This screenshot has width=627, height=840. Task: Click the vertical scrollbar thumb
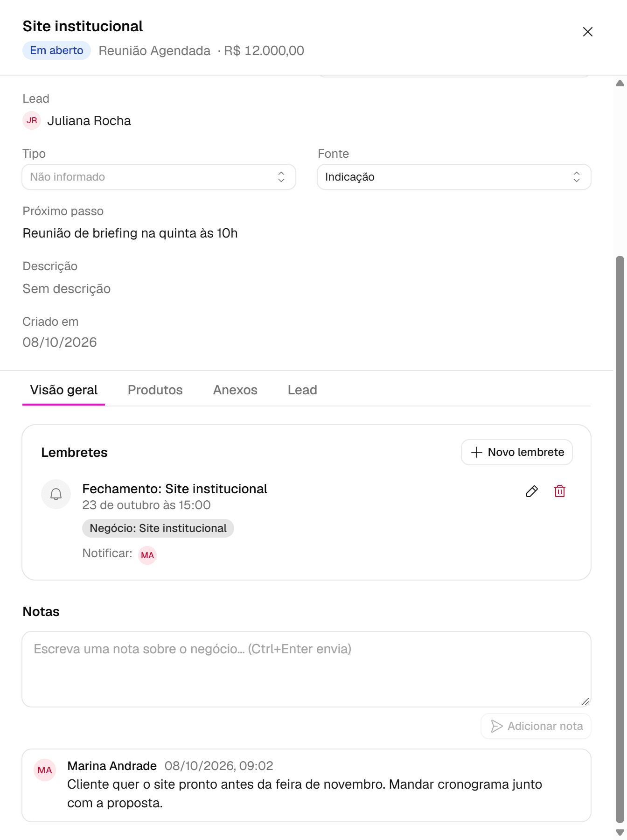click(x=620, y=539)
